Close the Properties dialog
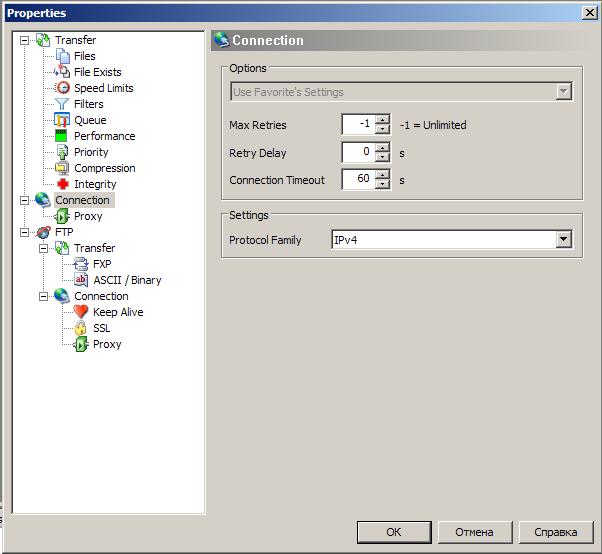Screen dimensions: 602x554 click(589, 13)
